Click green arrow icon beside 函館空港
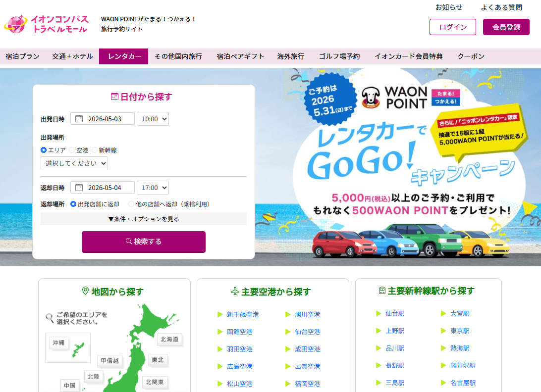Screen dimensions: 541x392 click(220, 332)
